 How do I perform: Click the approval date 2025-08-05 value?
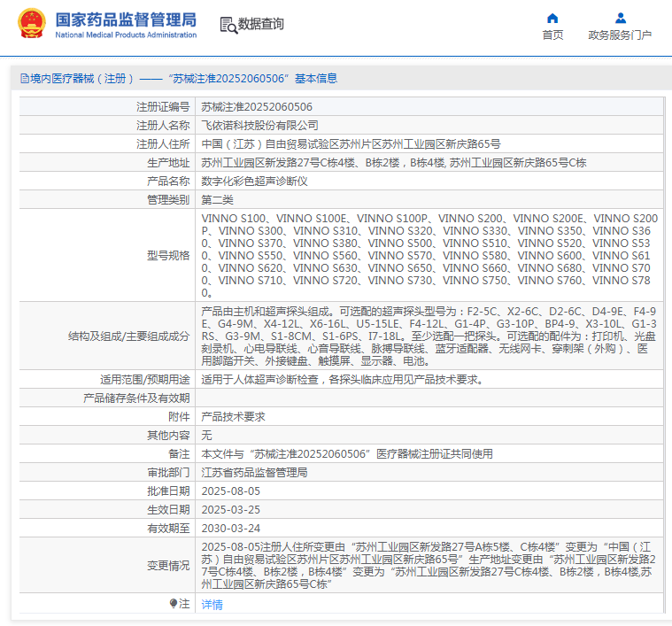pos(230,491)
